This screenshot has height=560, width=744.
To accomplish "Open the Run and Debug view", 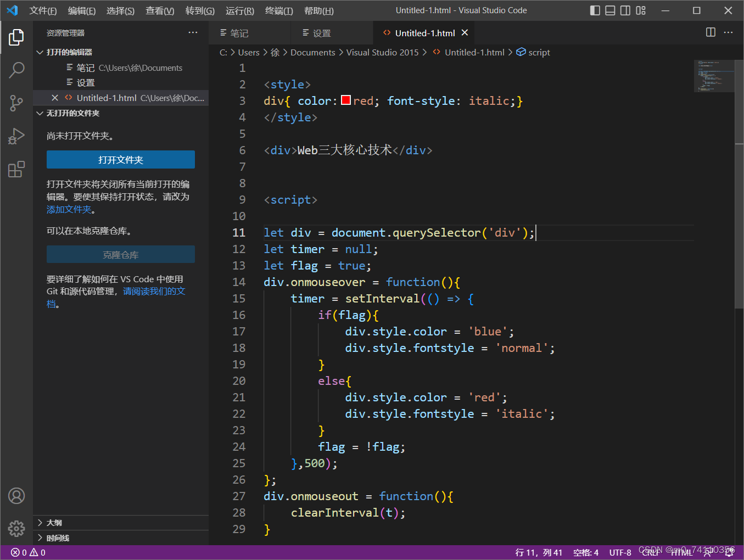I will [x=16, y=136].
